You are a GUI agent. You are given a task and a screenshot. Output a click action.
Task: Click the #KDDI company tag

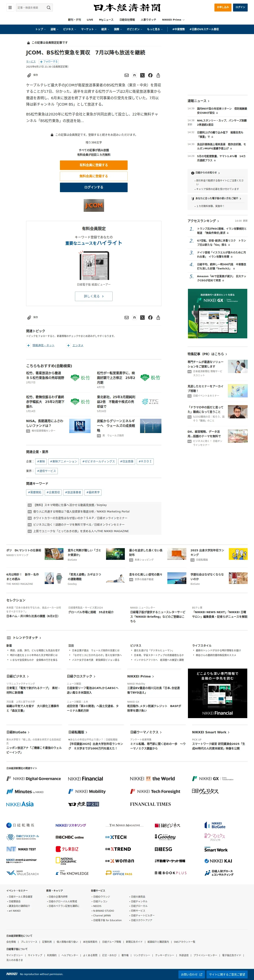(x=145, y=461)
